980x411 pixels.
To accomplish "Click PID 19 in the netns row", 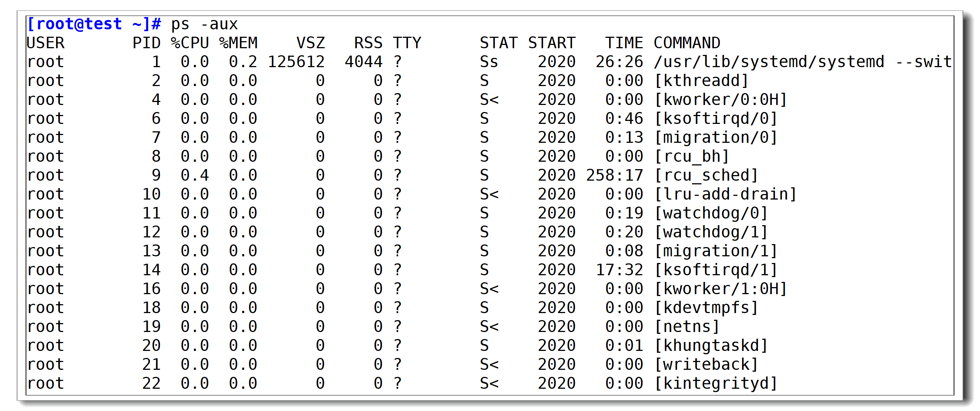I will click(x=151, y=326).
